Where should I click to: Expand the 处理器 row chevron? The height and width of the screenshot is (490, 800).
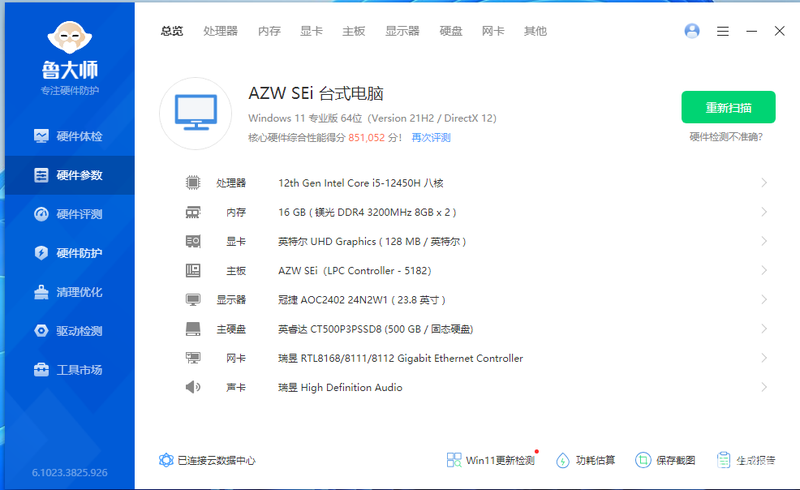click(x=764, y=183)
